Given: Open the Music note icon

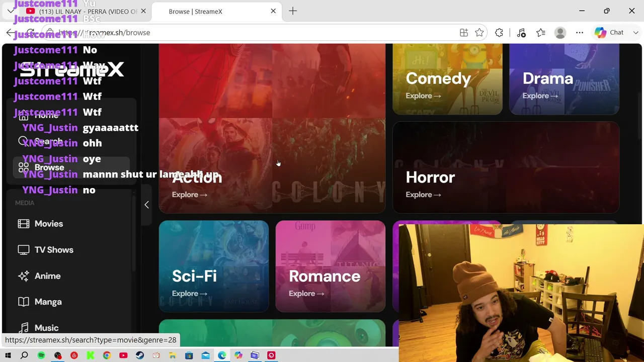Looking at the screenshot, I should (x=24, y=328).
